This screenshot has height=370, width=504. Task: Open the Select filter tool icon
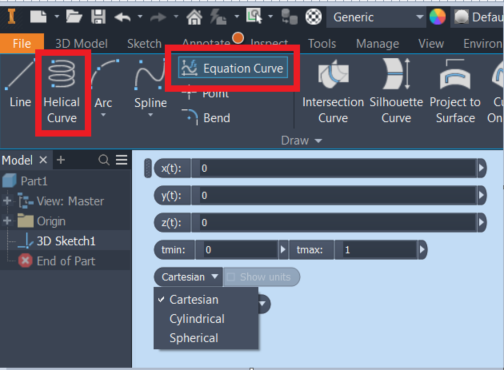(254, 16)
